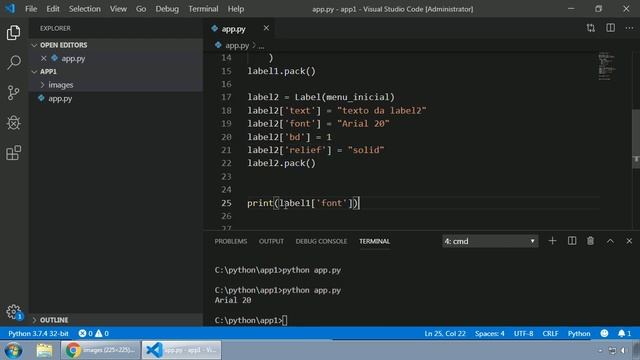
Task: Click the Open Changes compare icon
Action: pos(591,28)
